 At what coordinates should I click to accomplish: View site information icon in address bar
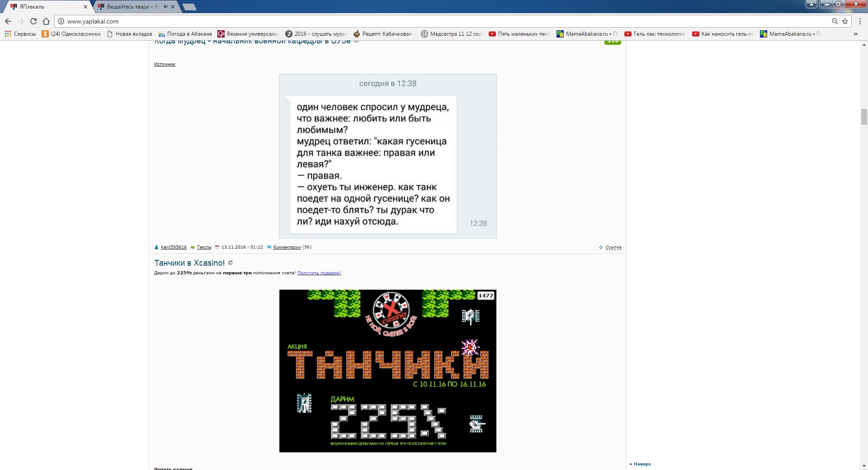point(61,21)
